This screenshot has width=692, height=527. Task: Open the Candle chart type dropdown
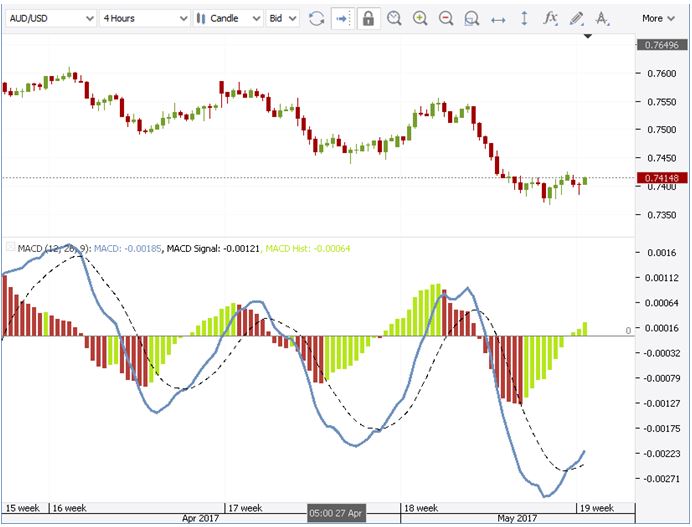click(x=228, y=19)
